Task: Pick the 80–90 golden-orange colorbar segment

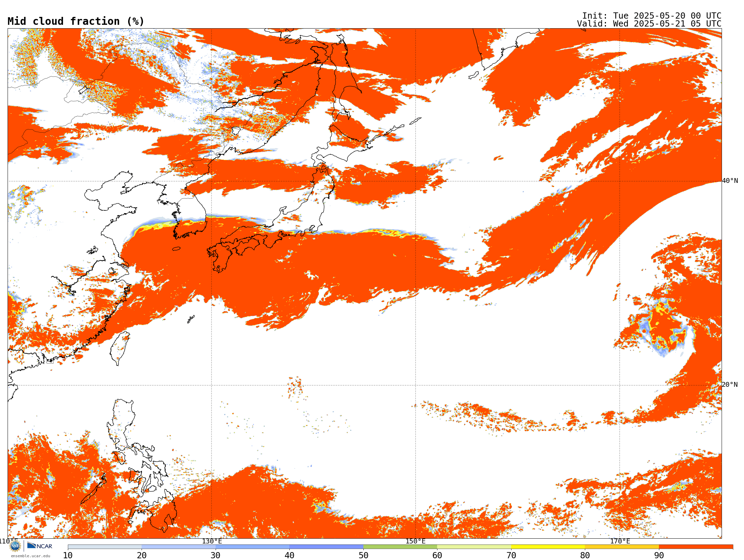Action: point(622,547)
